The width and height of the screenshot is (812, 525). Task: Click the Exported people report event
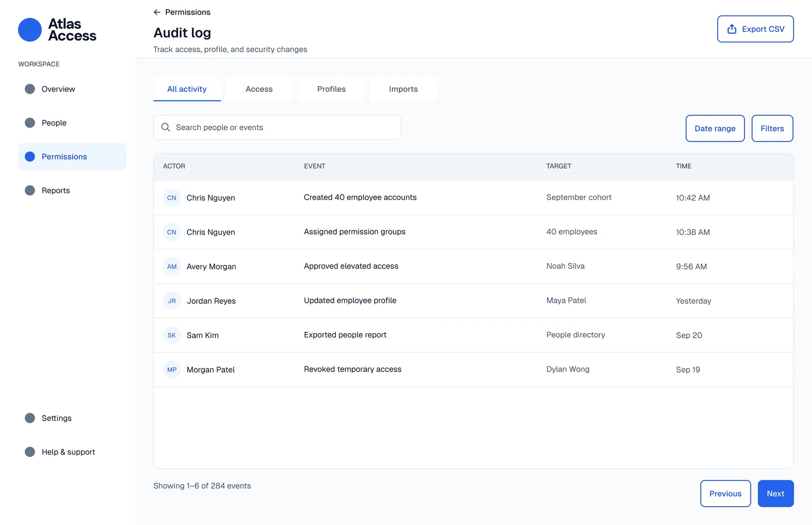click(x=345, y=335)
